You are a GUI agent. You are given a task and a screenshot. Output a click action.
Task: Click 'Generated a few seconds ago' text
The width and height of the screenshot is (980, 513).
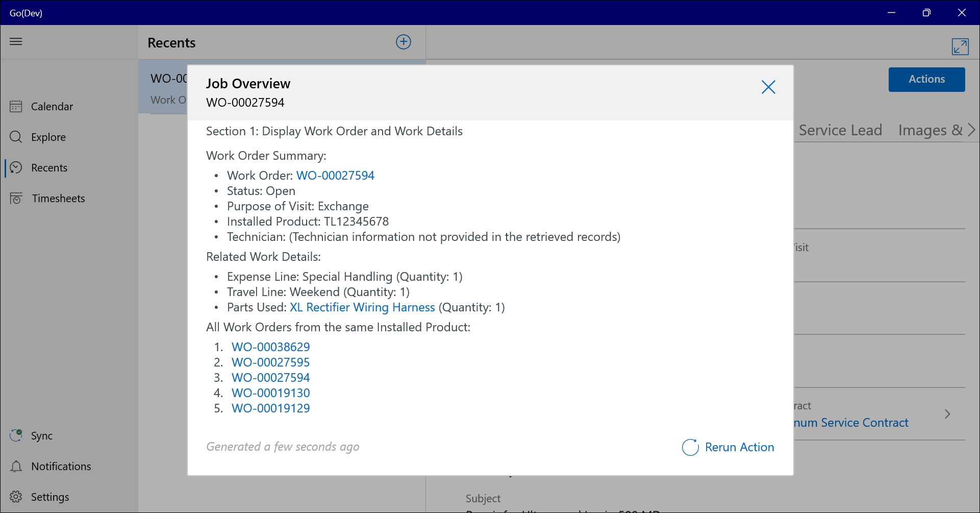coord(283,447)
